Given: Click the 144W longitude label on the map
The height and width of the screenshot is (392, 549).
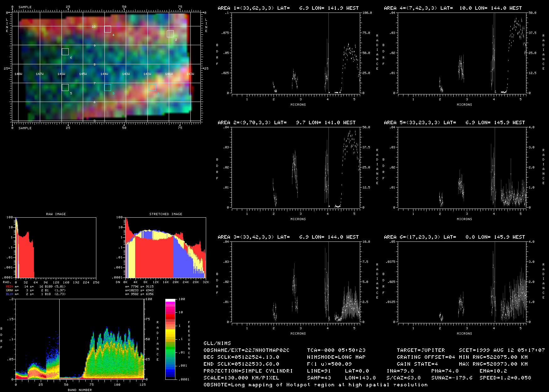Looking at the screenshot, I should tap(104, 74).
